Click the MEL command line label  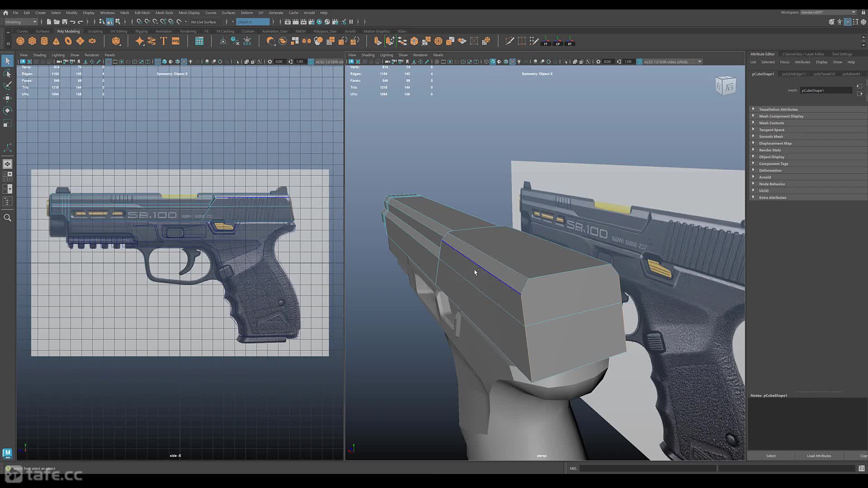(573, 469)
